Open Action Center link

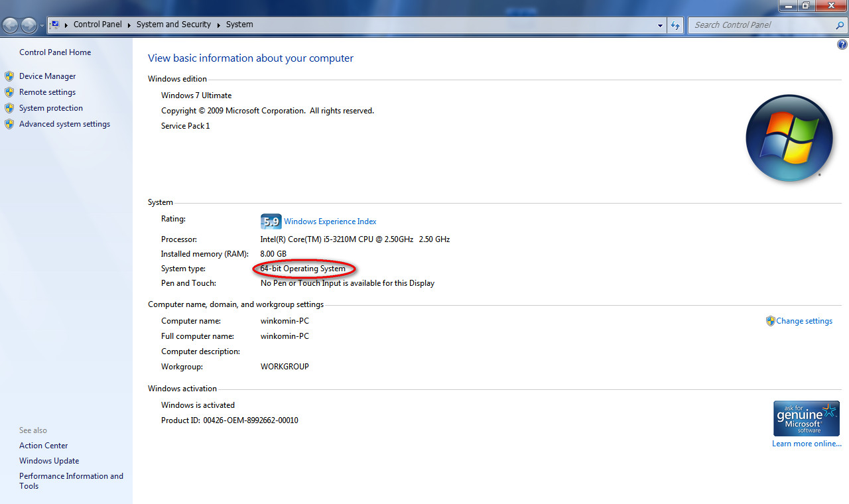pyautogui.click(x=44, y=446)
